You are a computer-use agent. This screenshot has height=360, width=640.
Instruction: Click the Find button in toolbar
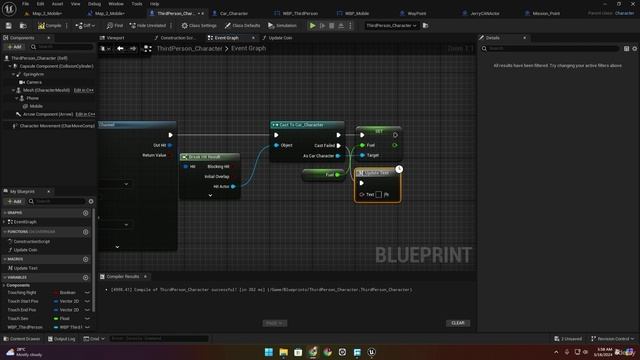click(115, 25)
